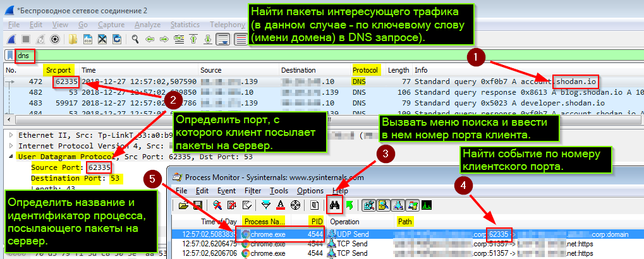Viewport: 644px width, 259px height.
Task: Restart the current capture in Wireshark
Action: 40,39
